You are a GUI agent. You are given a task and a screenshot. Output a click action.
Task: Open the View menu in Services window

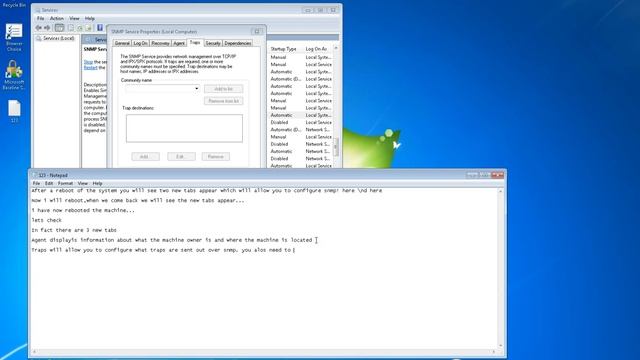(74, 18)
